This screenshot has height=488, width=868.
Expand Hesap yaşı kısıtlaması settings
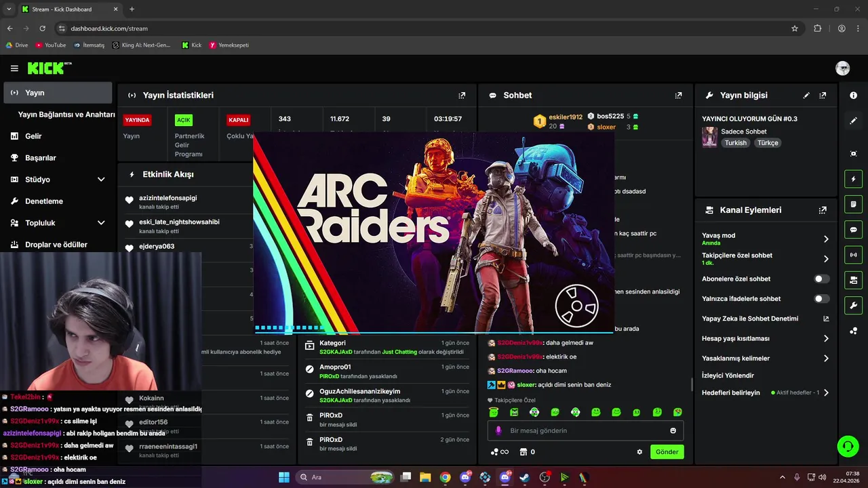pos(826,338)
